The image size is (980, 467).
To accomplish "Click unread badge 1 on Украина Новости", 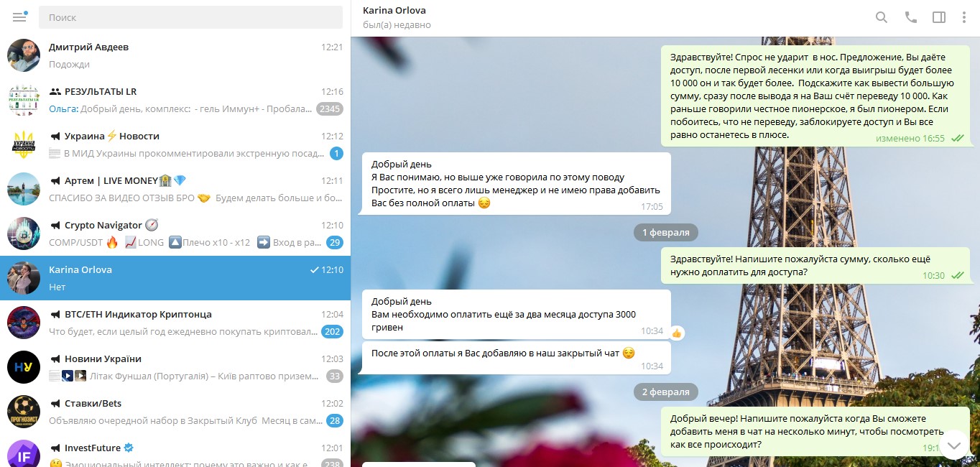I will pyautogui.click(x=336, y=153).
